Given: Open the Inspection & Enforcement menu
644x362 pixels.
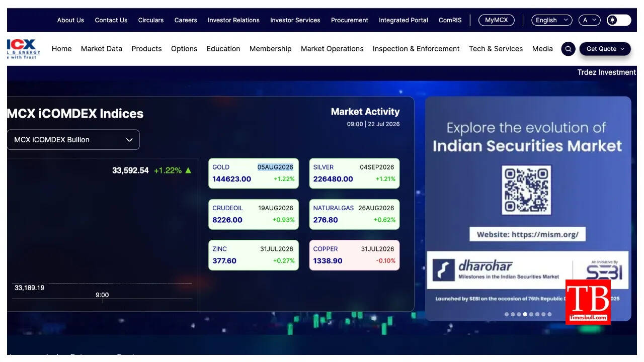Looking at the screenshot, I should [x=416, y=49].
